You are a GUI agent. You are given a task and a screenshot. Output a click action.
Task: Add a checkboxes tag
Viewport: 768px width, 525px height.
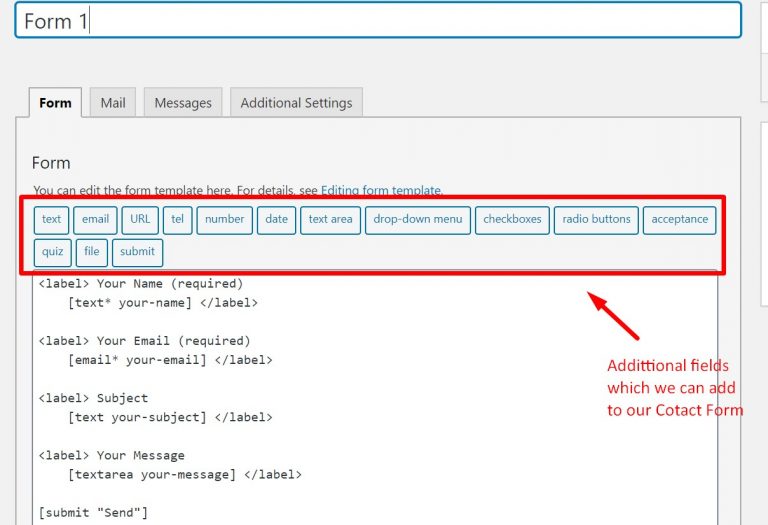point(512,220)
